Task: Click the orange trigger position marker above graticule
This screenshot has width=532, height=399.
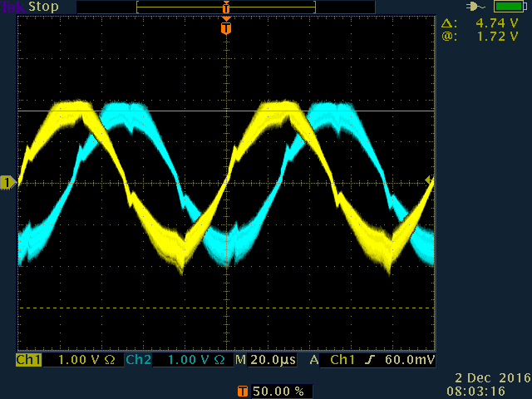Action: point(226,27)
